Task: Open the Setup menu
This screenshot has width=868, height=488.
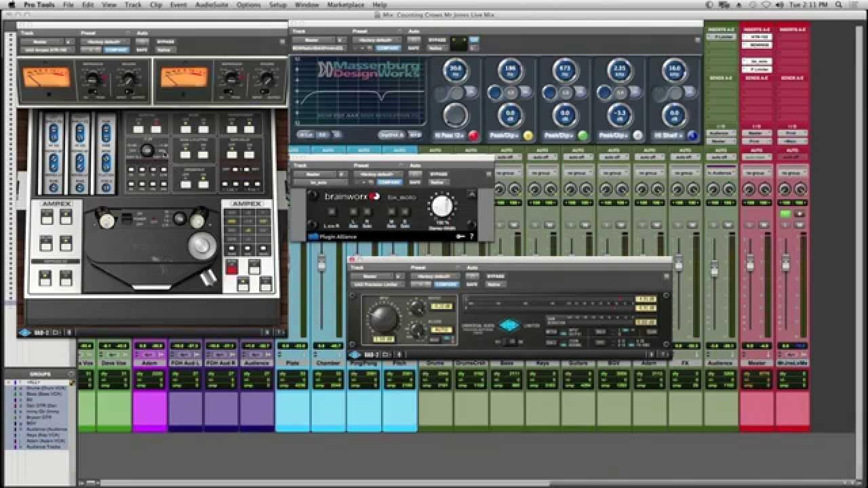Action: pos(277,5)
